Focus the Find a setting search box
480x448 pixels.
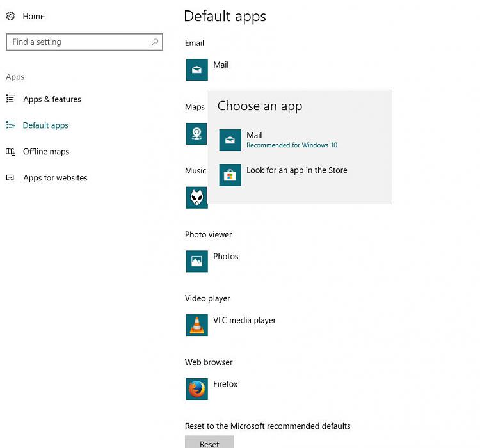pos(84,42)
